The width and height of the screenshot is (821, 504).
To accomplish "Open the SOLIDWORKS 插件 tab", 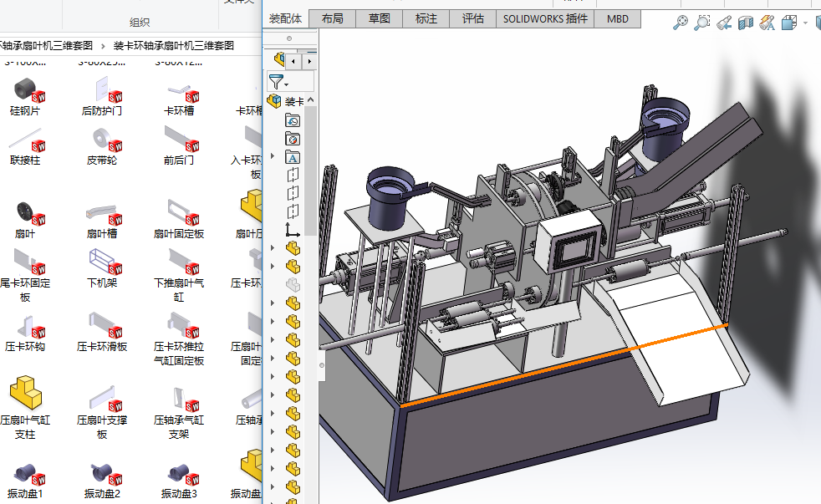I will [x=544, y=18].
